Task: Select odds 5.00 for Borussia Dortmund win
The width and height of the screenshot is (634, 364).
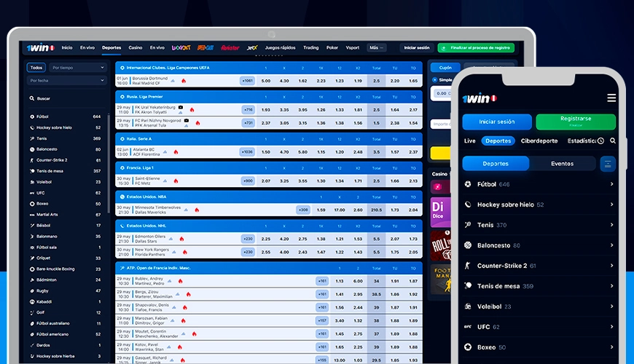Action: click(266, 81)
